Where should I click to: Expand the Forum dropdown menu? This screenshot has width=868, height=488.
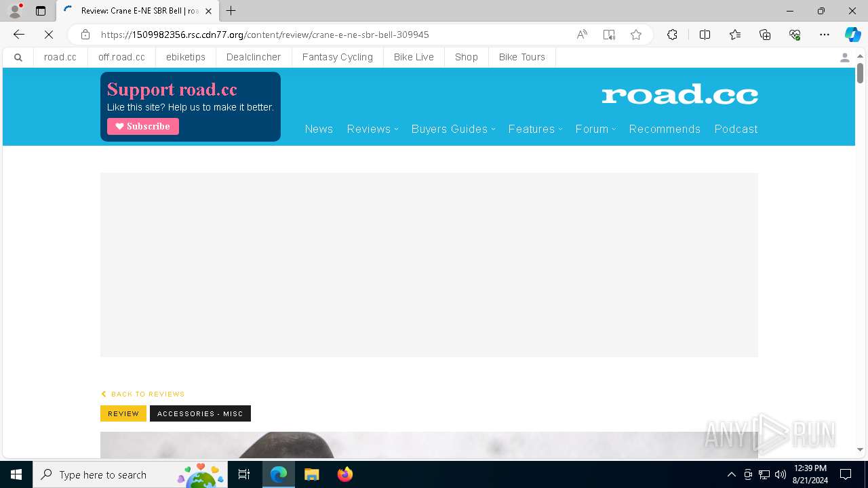[595, 129]
